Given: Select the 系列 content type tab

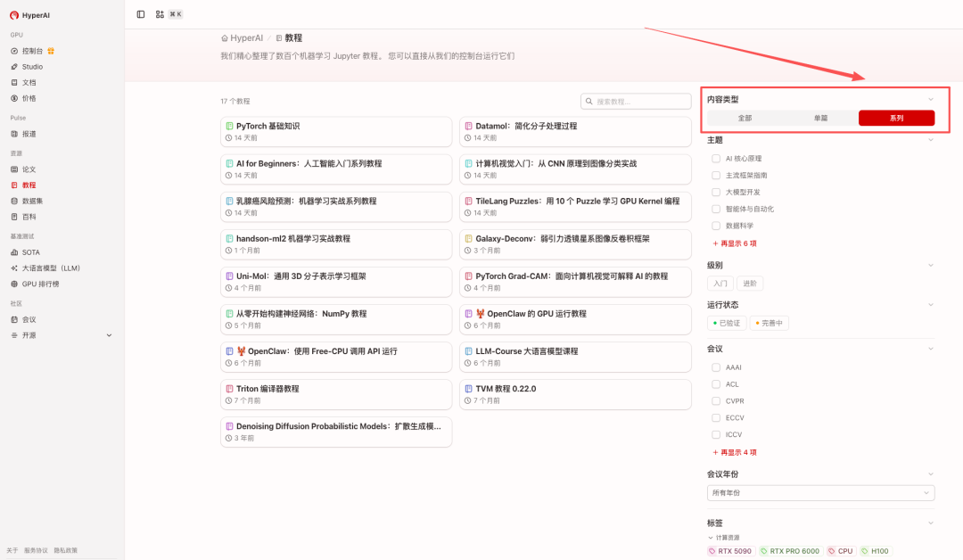Looking at the screenshot, I should 897,118.
